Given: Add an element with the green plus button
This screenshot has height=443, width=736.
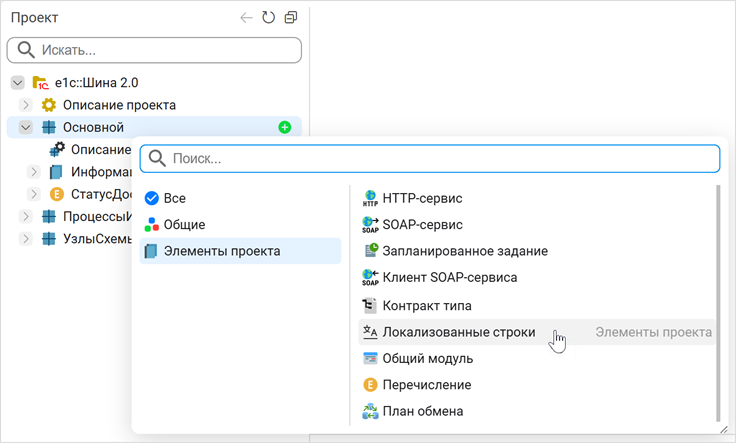Looking at the screenshot, I should tap(284, 127).
